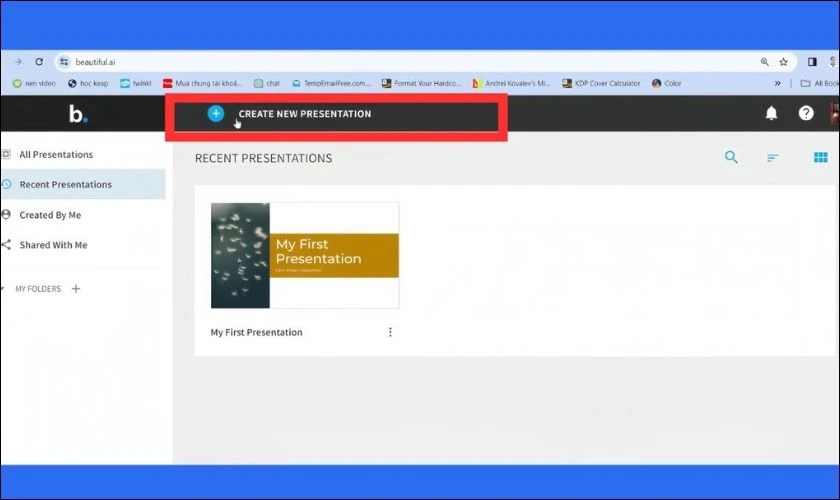Image resolution: width=840 pixels, height=500 pixels.
Task: View site information icon in address bar
Action: tap(64, 62)
